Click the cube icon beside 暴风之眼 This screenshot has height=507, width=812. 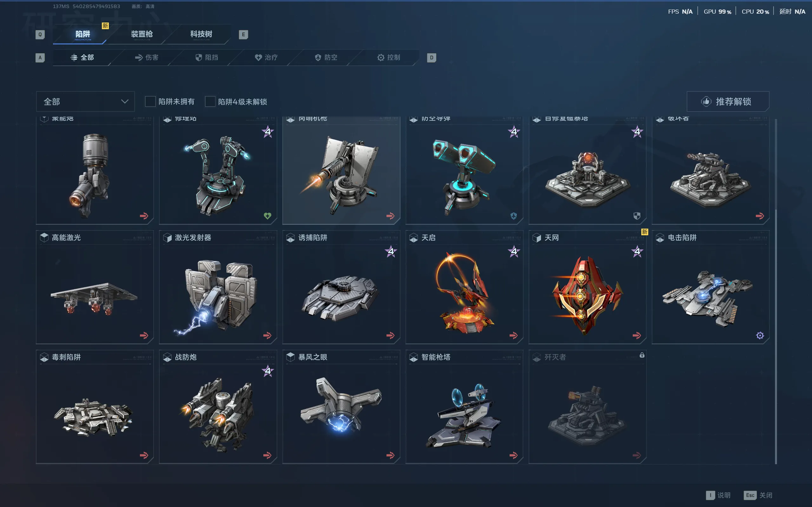291,357
